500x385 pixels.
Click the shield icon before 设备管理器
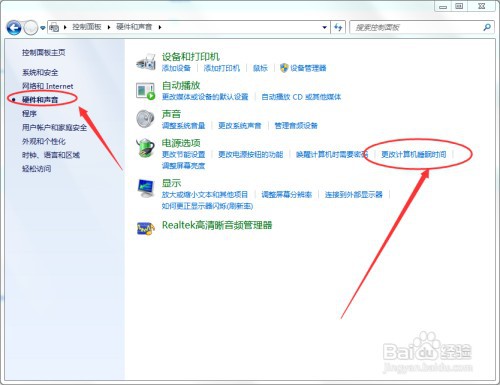click(284, 68)
